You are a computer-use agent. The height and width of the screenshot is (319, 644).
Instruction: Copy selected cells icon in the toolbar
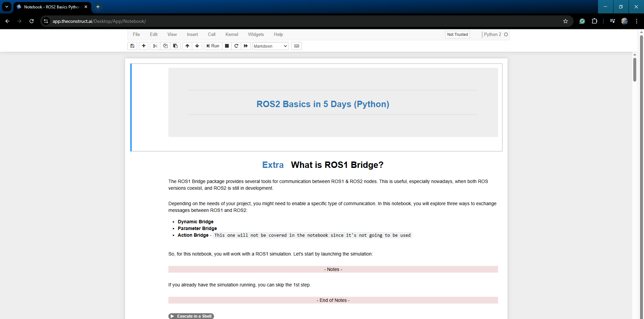pyautogui.click(x=165, y=46)
